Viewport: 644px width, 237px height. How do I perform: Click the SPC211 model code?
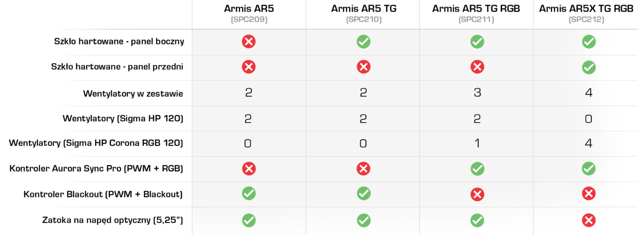476,20
